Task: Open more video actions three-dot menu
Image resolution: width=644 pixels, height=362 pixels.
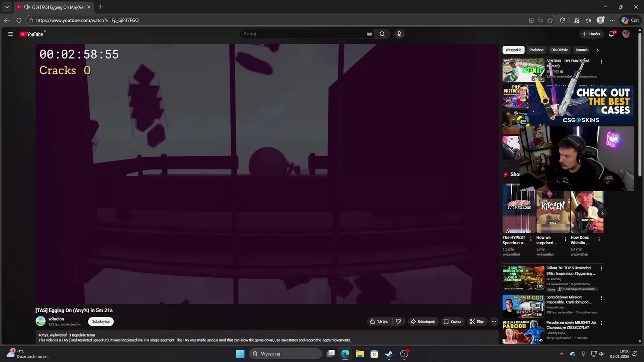Action: point(494,321)
